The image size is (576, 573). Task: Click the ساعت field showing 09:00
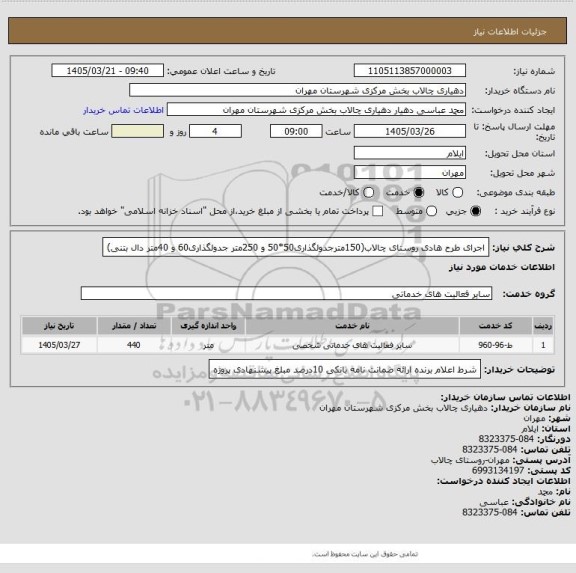pyautogui.click(x=296, y=131)
